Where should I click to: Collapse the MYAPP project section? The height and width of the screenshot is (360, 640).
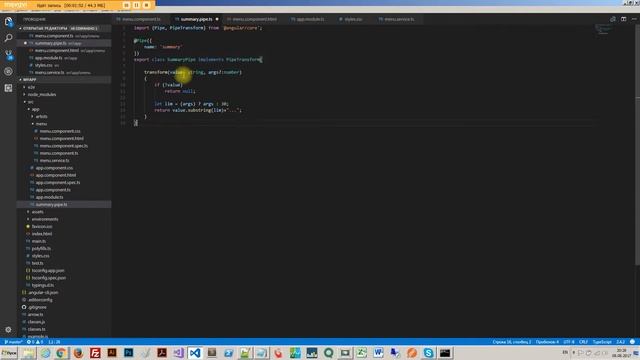point(64,80)
